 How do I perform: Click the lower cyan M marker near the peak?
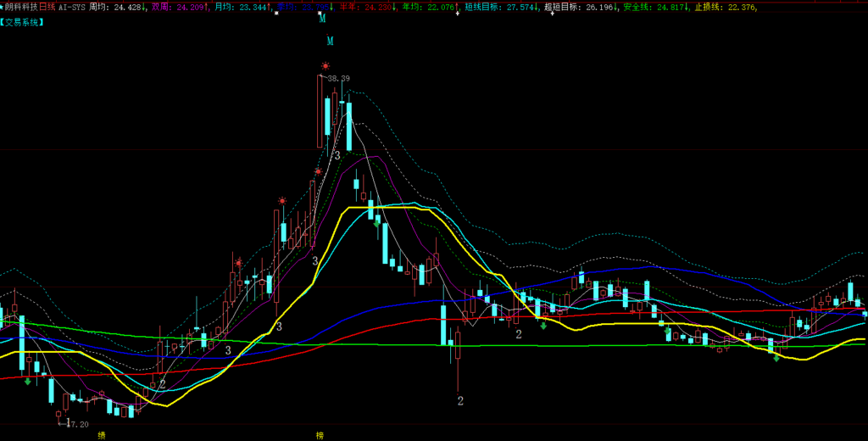(330, 41)
